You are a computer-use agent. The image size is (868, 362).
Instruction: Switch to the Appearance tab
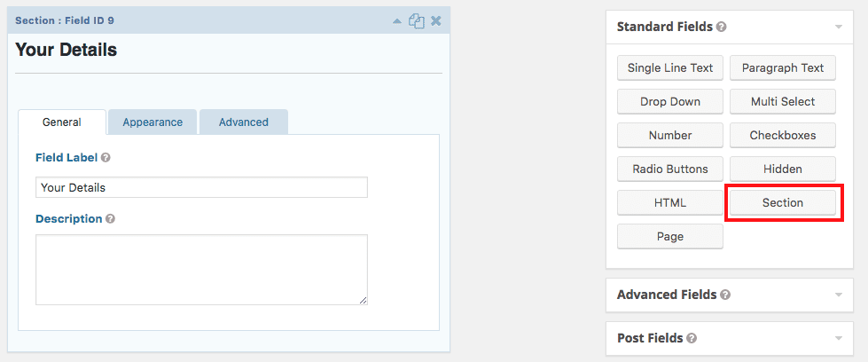pos(152,122)
